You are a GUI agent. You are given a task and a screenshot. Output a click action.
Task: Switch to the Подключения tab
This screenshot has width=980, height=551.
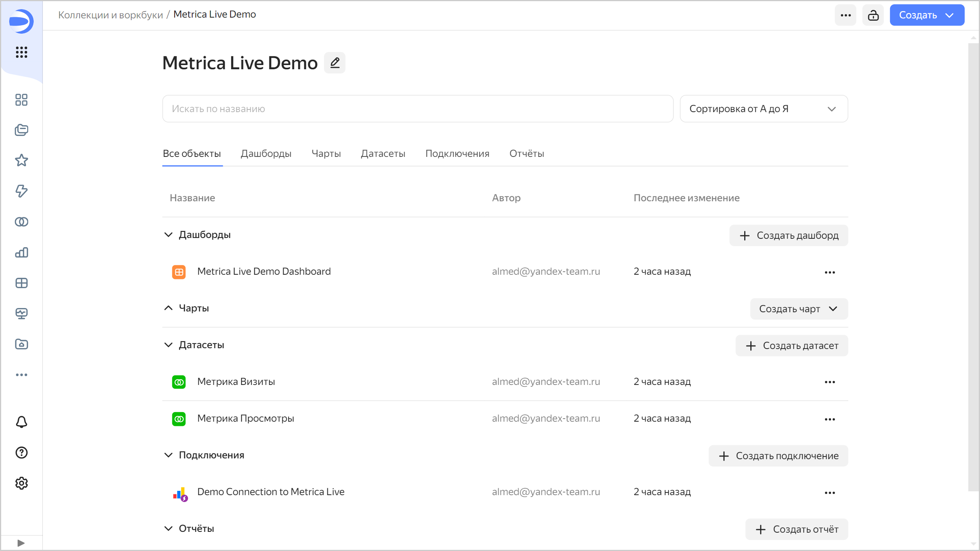pos(457,153)
